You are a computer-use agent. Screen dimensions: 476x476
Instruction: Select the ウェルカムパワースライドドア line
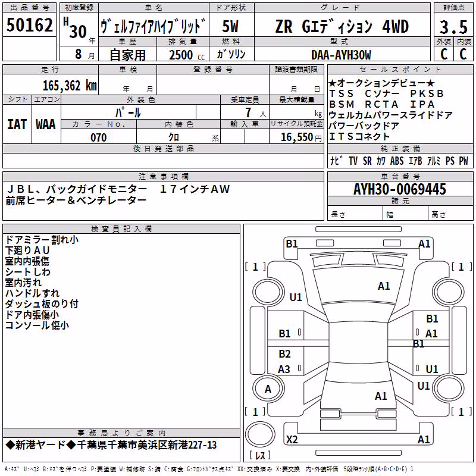pyautogui.click(x=390, y=115)
